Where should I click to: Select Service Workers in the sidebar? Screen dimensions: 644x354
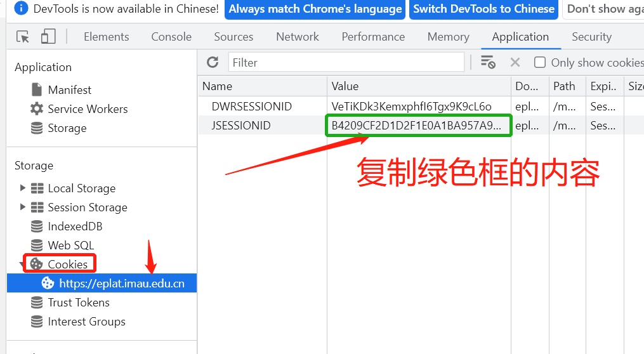tap(88, 109)
